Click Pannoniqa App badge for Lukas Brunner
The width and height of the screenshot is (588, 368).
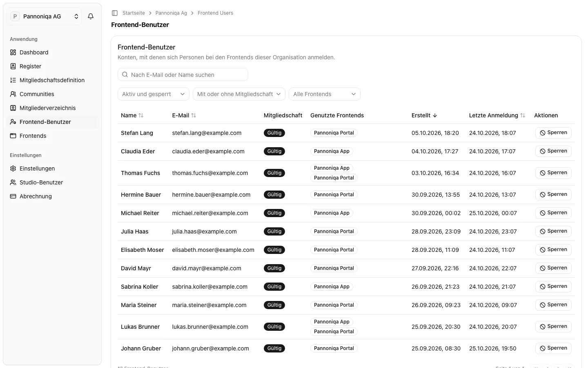coord(332,322)
